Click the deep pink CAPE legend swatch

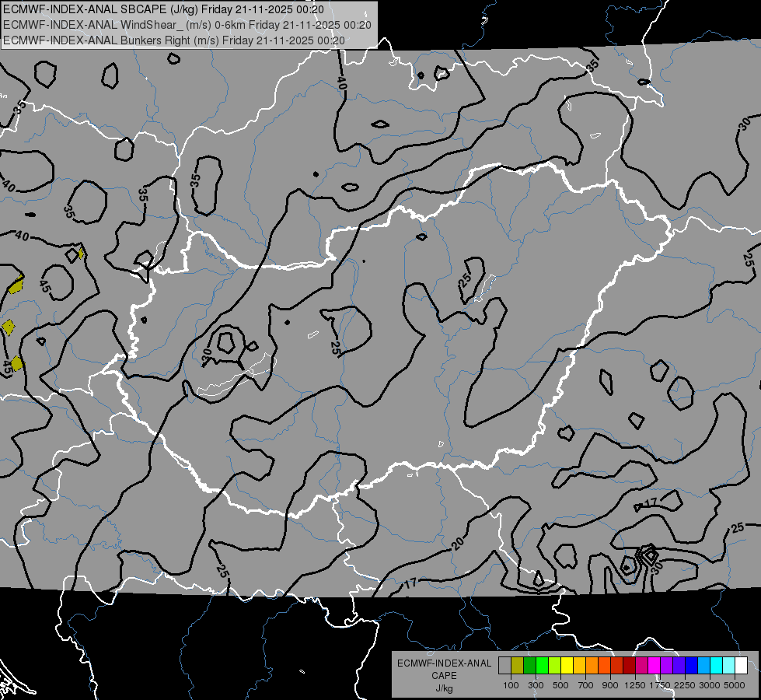pyautogui.click(x=641, y=666)
